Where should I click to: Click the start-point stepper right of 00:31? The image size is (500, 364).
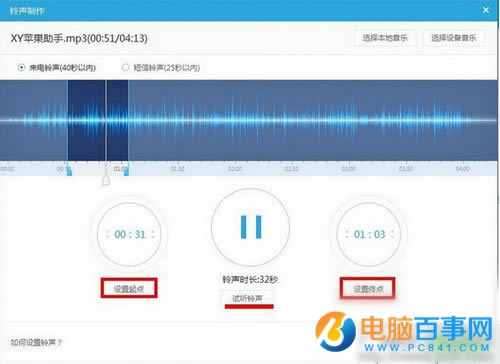(153, 234)
